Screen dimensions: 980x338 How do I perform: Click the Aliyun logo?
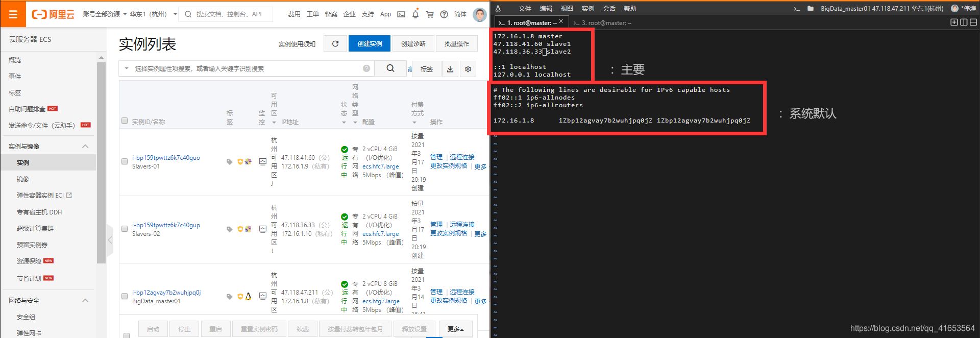point(53,14)
